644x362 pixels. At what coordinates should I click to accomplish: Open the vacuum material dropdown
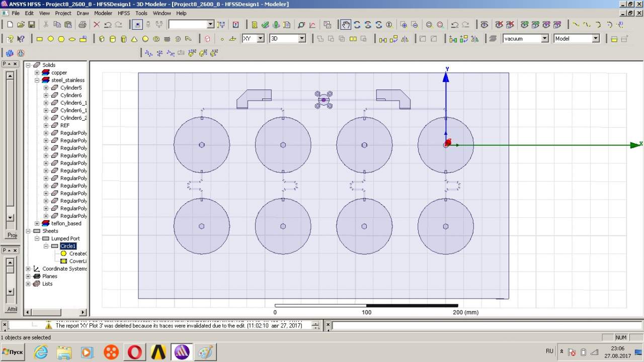pyautogui.click(x=544, y=39)
